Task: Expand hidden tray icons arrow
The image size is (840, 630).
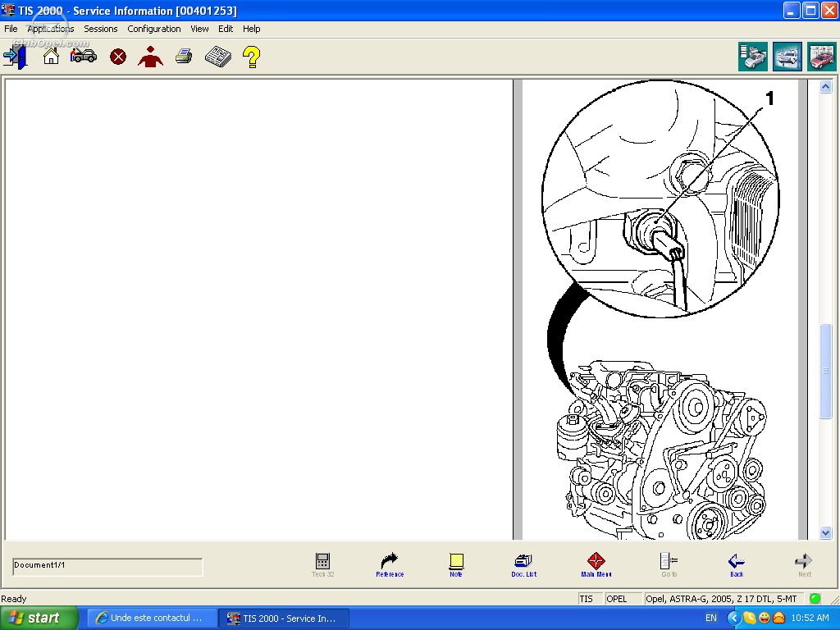Action: (733, 618)
